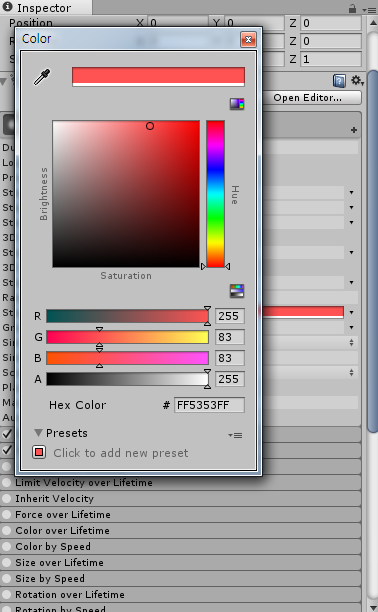The height and width of the screenshot is (612, 378).
Task: Click the red color preview bar
Action: coord(159,76)
